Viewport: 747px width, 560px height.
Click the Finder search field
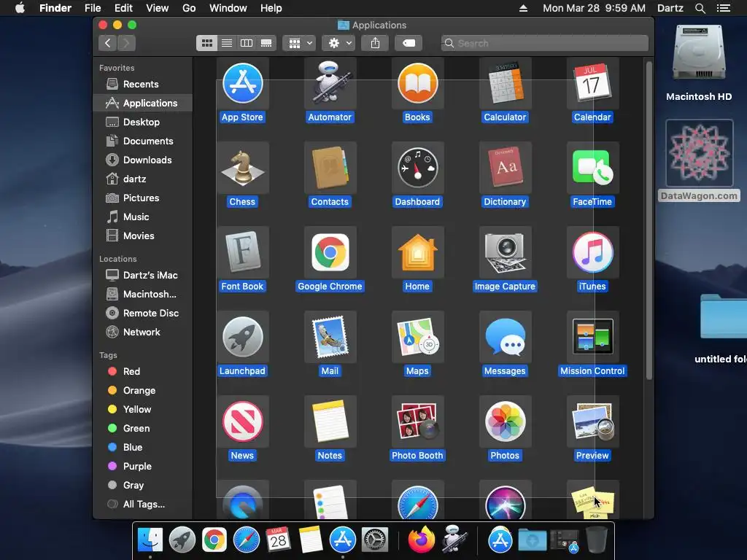click(x=544, y=43)
